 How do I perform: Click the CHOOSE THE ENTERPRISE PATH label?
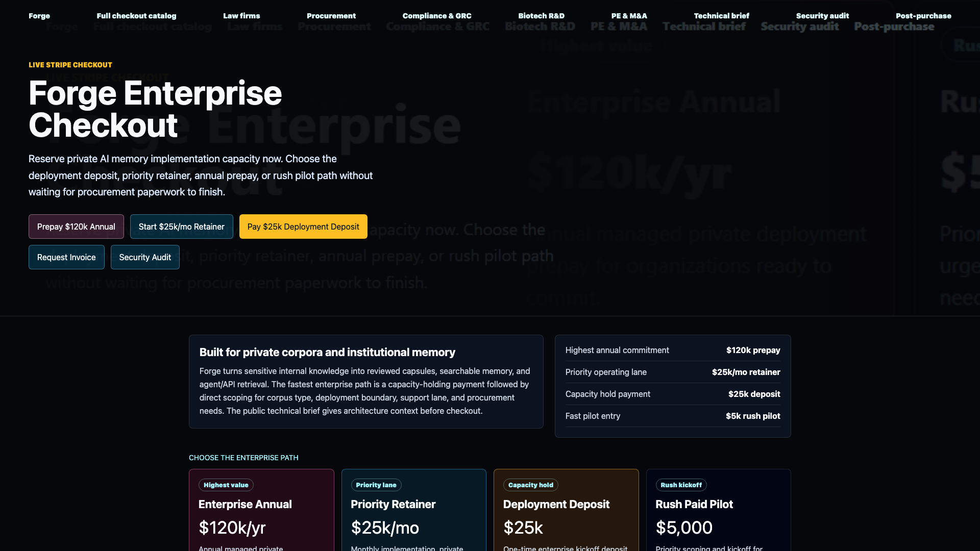point(243,458)
